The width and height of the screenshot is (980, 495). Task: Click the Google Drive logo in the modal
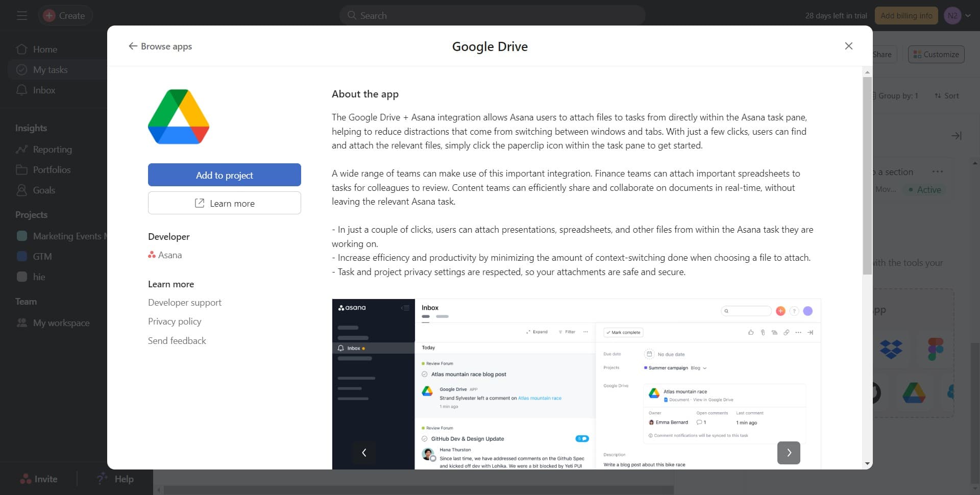click(x=178, y=116)
